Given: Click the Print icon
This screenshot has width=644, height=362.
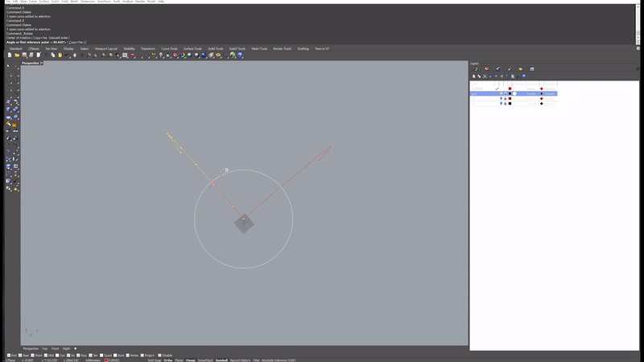Looking at the screenshot, I should point(31,55).
